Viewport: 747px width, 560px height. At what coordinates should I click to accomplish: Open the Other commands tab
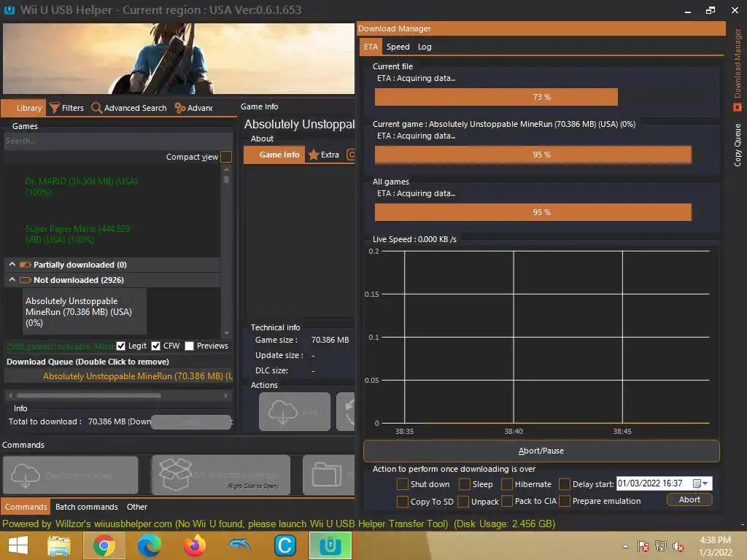136,507
